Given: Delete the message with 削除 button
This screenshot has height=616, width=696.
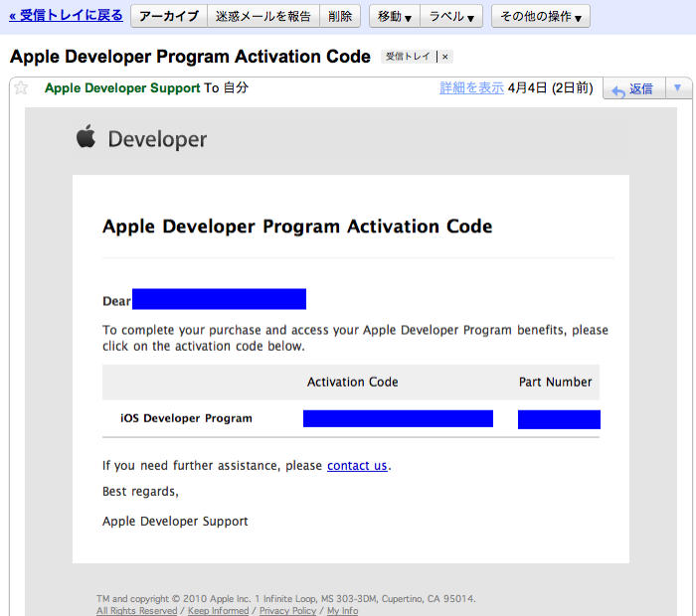Looking at the screenshot, I should point(340,17).
